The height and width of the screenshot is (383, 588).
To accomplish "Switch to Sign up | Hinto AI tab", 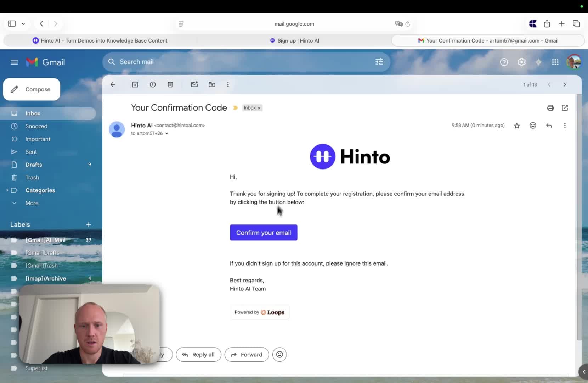I will (294, 40).
